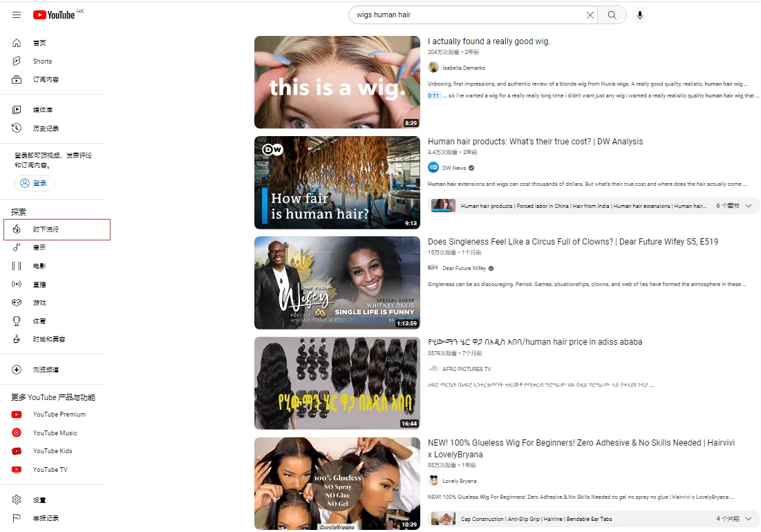Click the DW News channel avatar
Viewport: 761px width, 532px height.
coord(433,168)
